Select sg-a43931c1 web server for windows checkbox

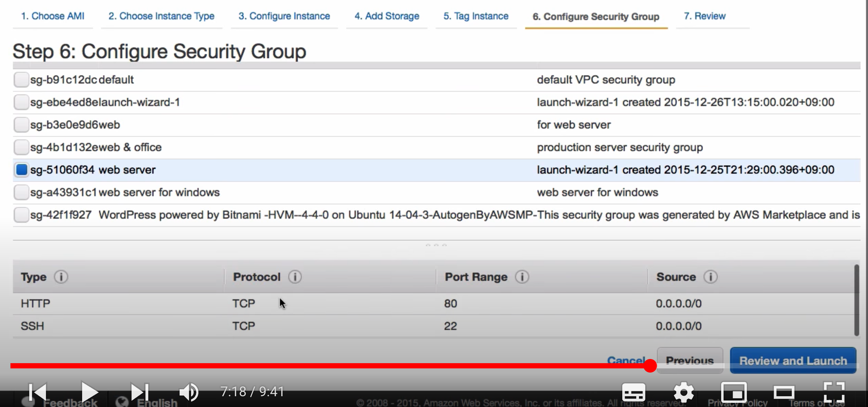(x=21, y=192)
